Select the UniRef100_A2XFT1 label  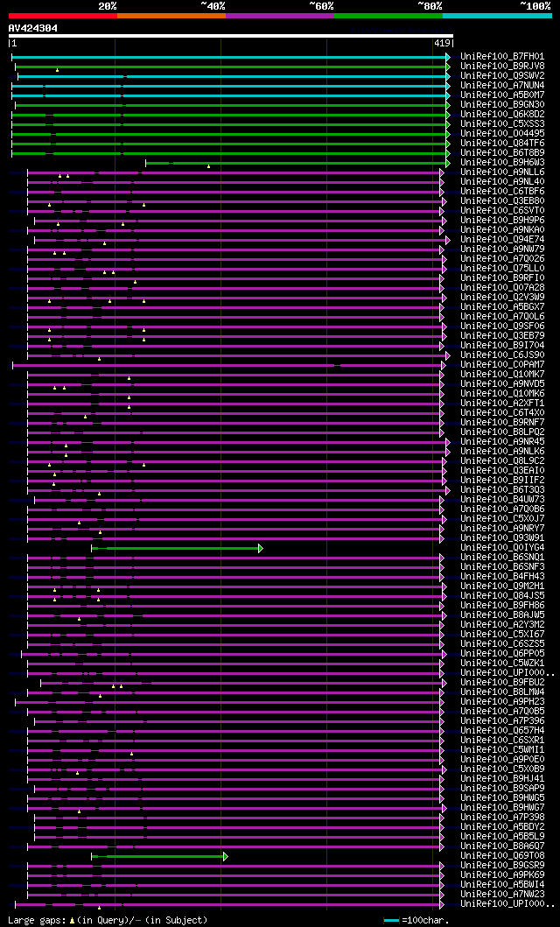503,403
